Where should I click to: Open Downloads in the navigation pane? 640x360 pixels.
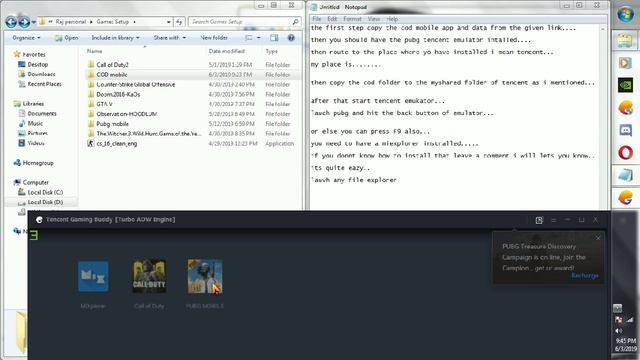[x=41, y=74]
